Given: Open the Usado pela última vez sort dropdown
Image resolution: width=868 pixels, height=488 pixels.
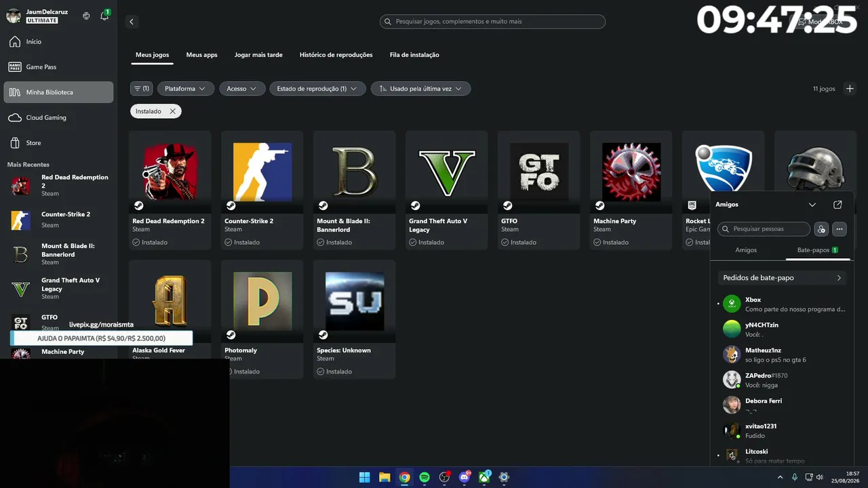Looking at the screenshot, I should point(420,89).
